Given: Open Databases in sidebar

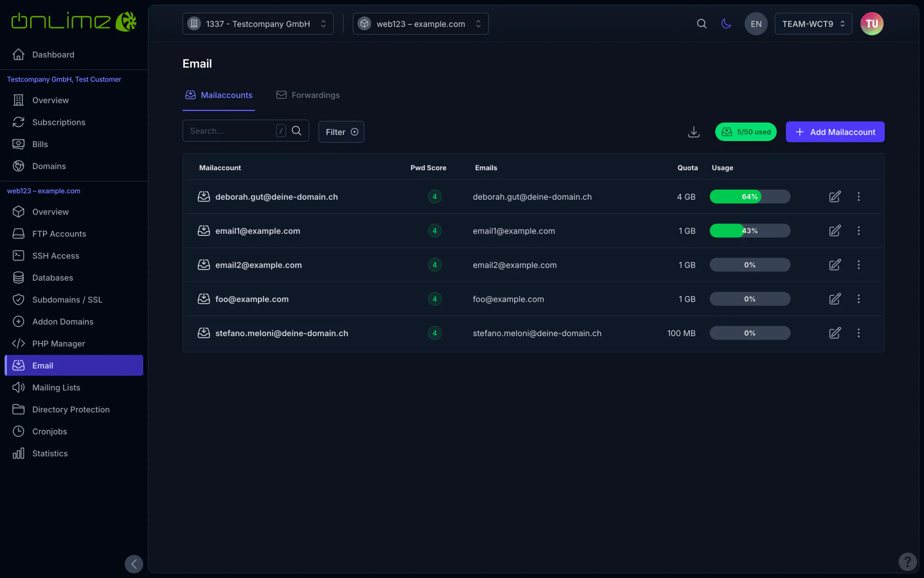Looking at the screenshot, I should coord(74,278).
